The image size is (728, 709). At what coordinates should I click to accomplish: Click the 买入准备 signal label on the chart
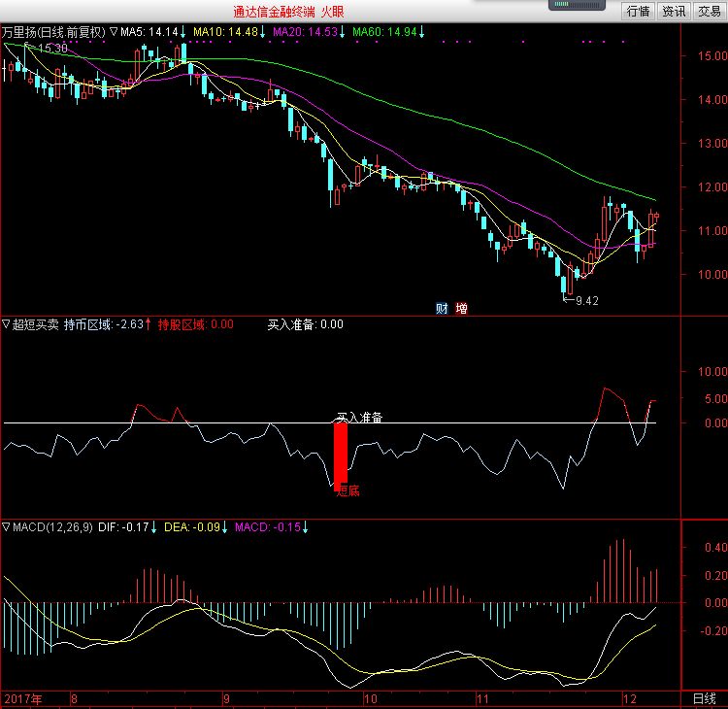[359, 418]
